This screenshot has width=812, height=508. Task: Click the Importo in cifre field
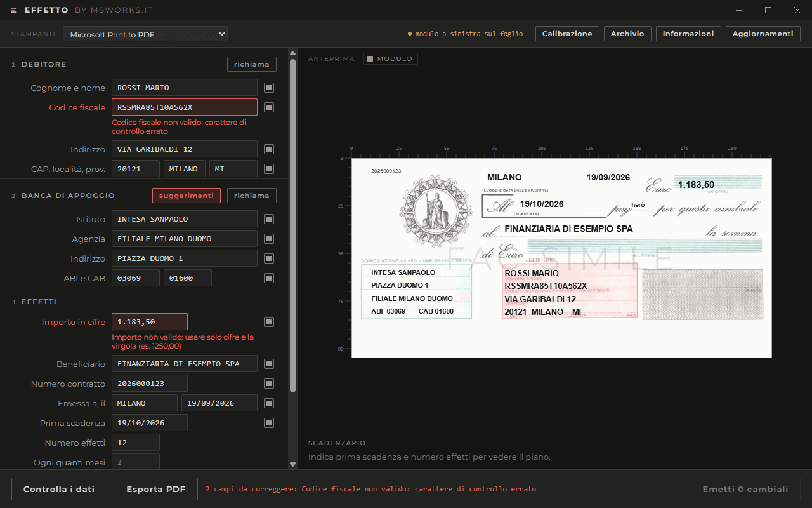pyautogui.click(x=150, y=322)
